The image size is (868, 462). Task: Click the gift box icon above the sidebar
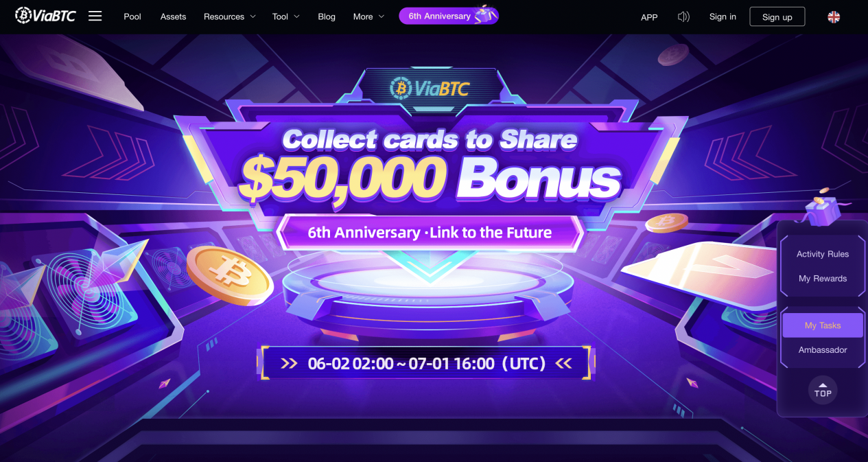tap(823, 207)
